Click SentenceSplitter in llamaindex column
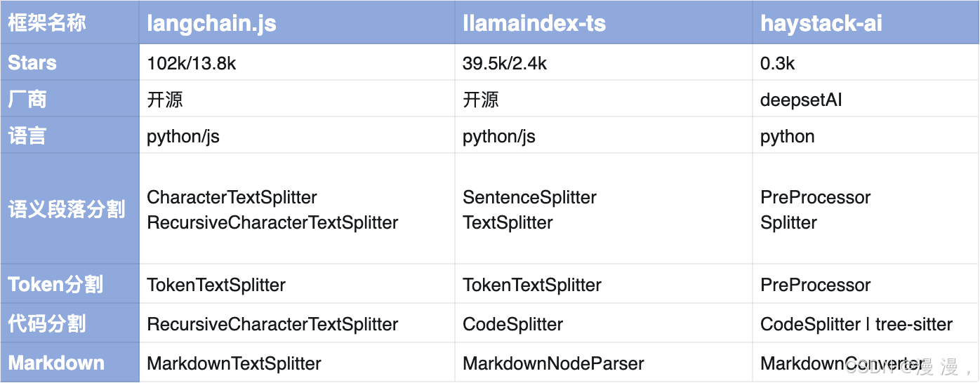This screenshot has height=383, width=980. [x=529, y=197]
